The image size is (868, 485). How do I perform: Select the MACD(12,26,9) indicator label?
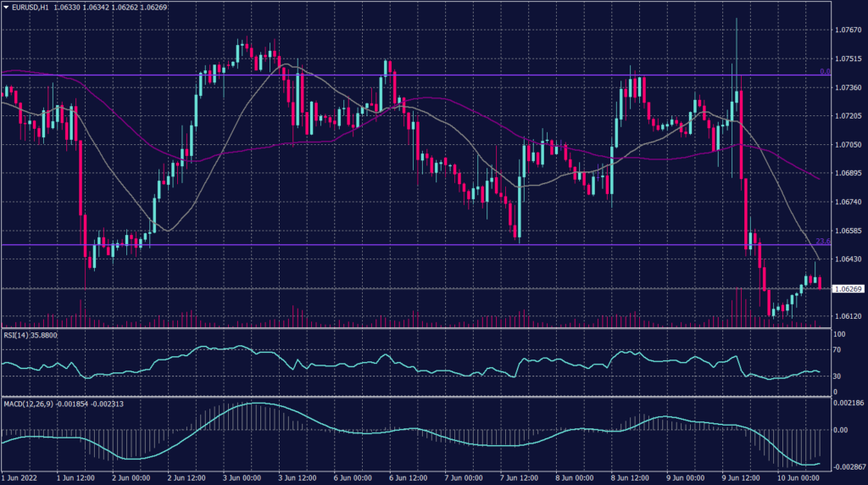click(x=30, y=404)
